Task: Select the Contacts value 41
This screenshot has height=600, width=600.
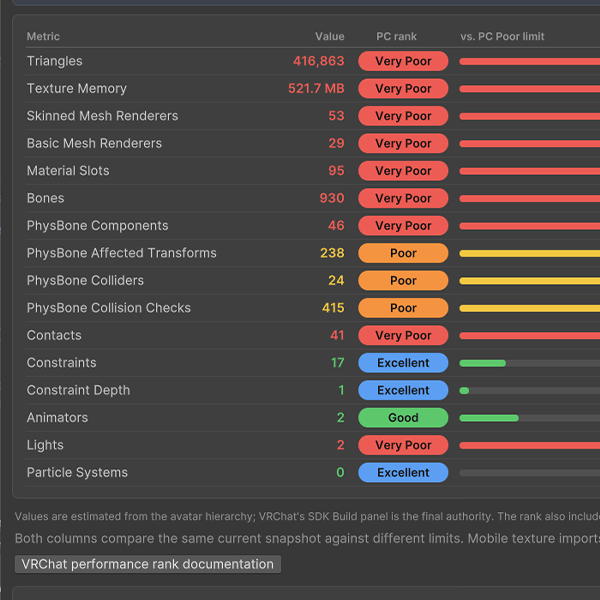Action: [x=337, y=335]
